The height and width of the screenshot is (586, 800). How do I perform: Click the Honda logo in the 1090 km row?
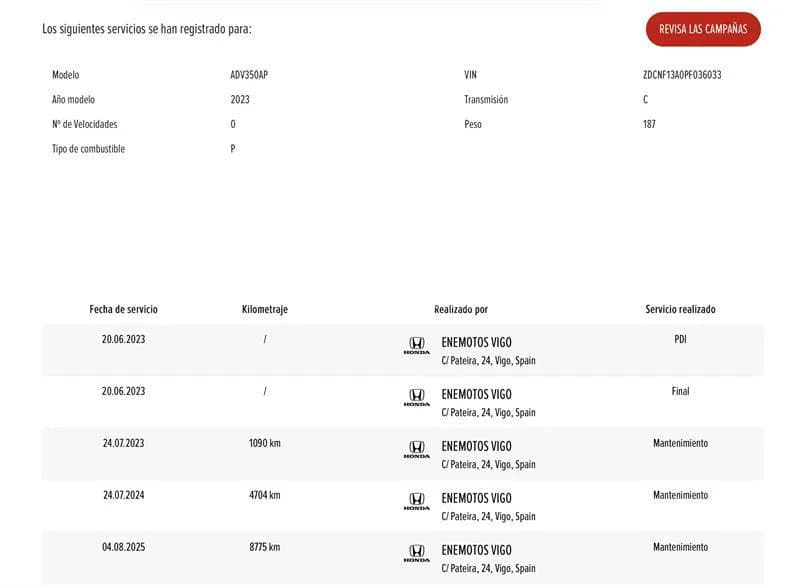[x=416, y=450]
